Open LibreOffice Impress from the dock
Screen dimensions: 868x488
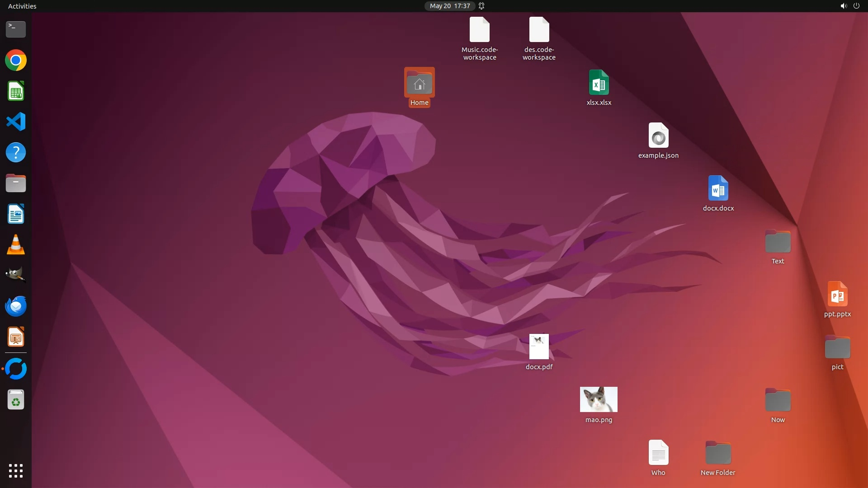point(16,337)
